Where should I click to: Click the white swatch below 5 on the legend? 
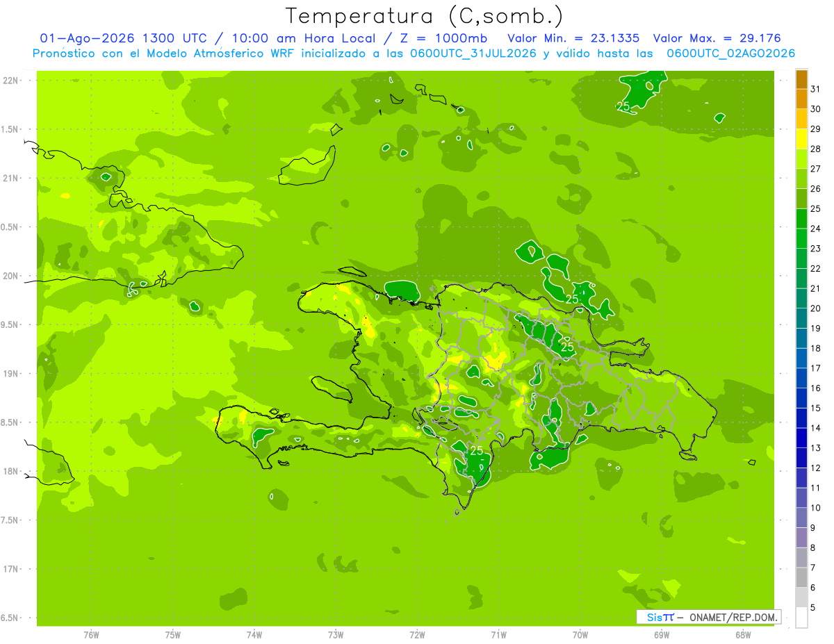tap(801, 618)
